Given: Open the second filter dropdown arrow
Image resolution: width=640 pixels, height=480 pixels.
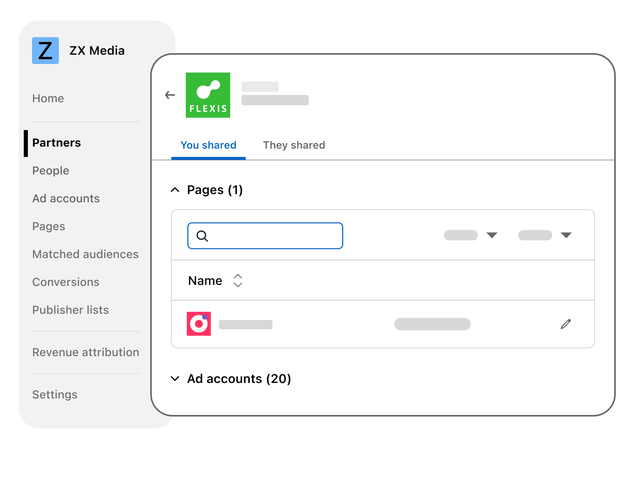Looking at the screenshot, I should coord(566,235).
